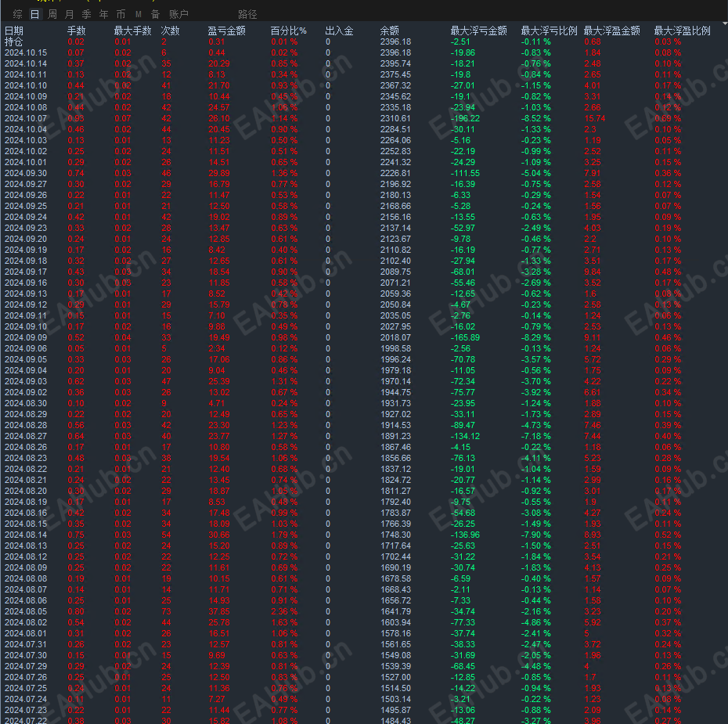Select the 2024.08.30 date row
This screenshot has width=728, height=724.
pyautogui.click(x=364, y=403)
